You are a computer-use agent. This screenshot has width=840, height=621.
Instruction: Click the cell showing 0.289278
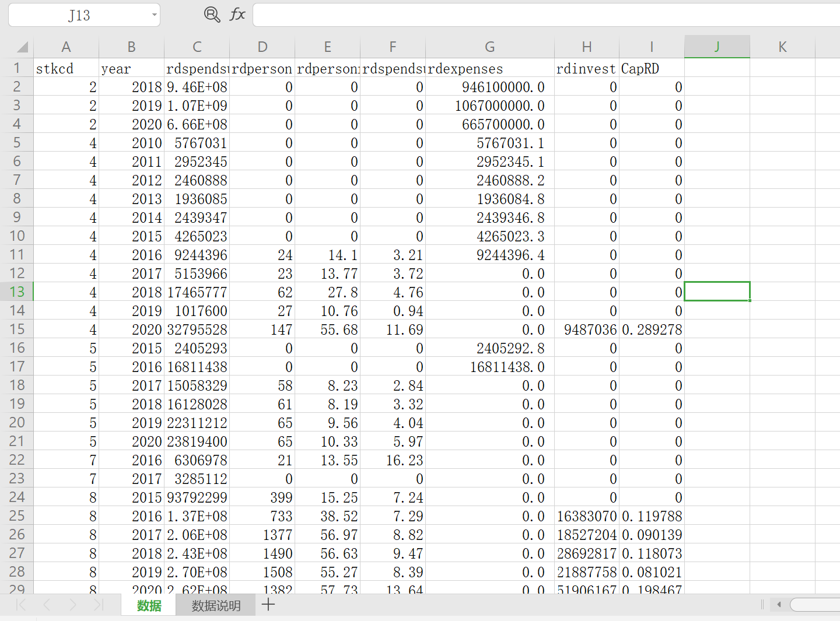click(652, 329)
